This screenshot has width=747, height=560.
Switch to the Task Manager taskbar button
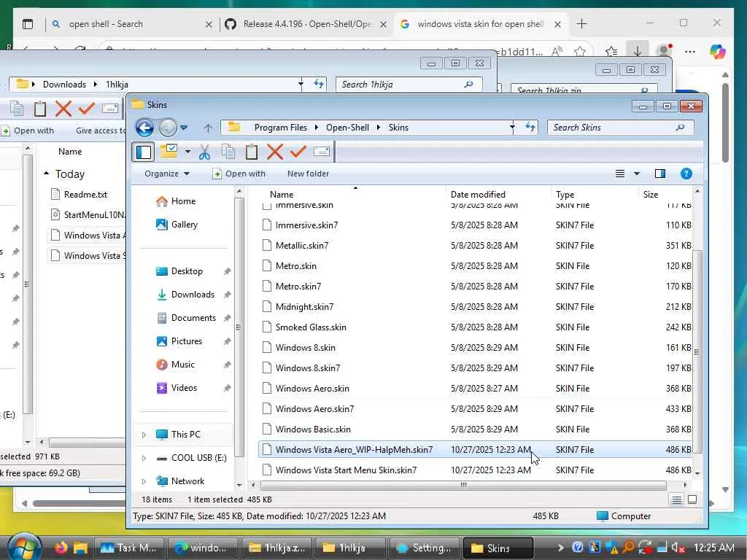click(130, 548)
